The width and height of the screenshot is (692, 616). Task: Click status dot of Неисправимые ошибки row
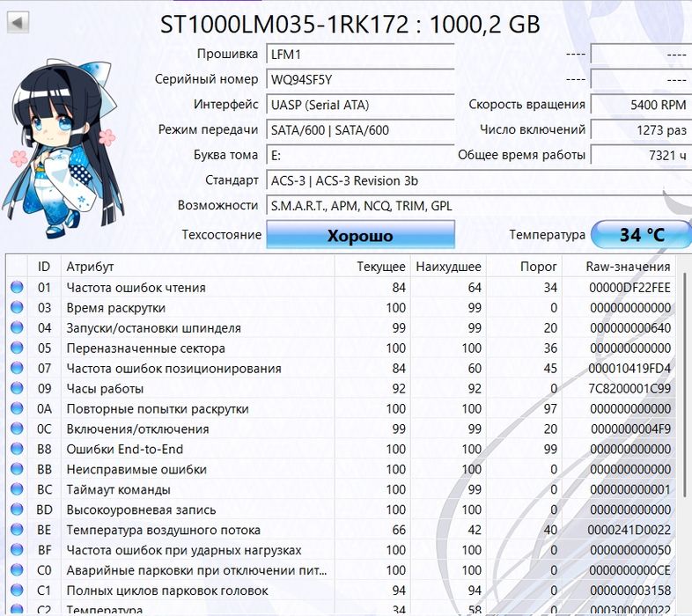(x=17, y=469)
